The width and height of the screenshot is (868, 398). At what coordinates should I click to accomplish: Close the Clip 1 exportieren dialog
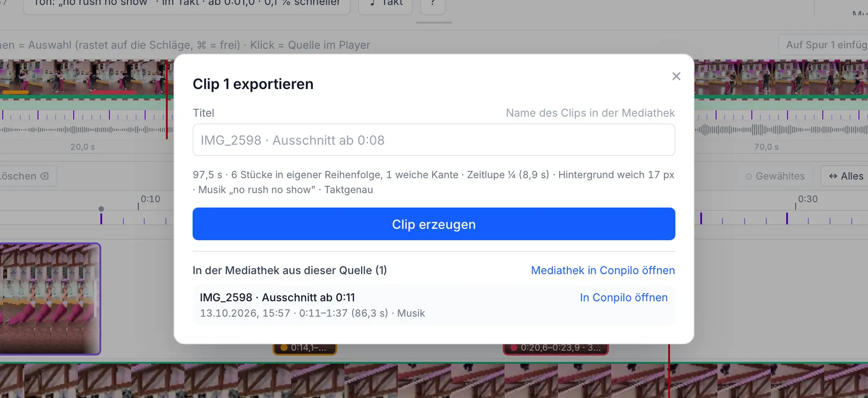[x=676, y=77]
